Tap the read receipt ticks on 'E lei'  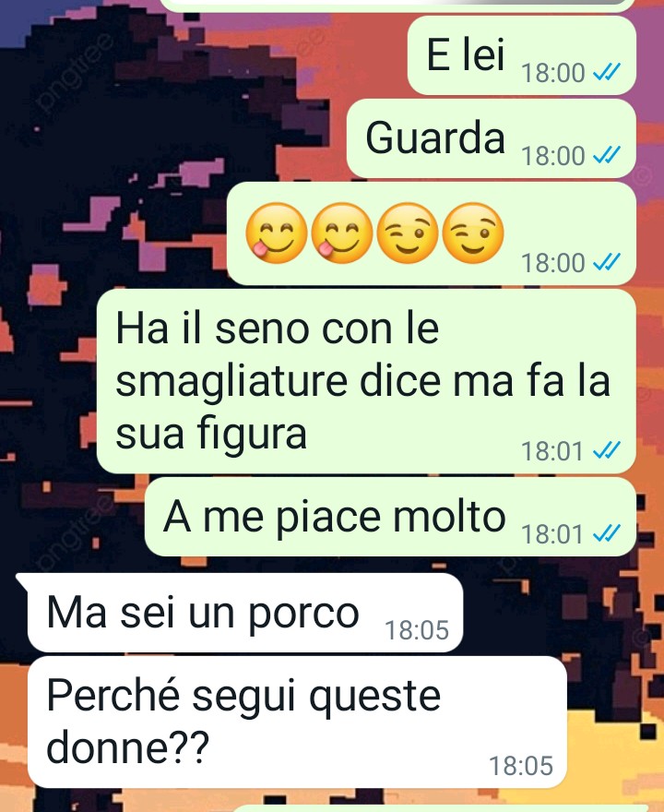[x=606, y=73]
